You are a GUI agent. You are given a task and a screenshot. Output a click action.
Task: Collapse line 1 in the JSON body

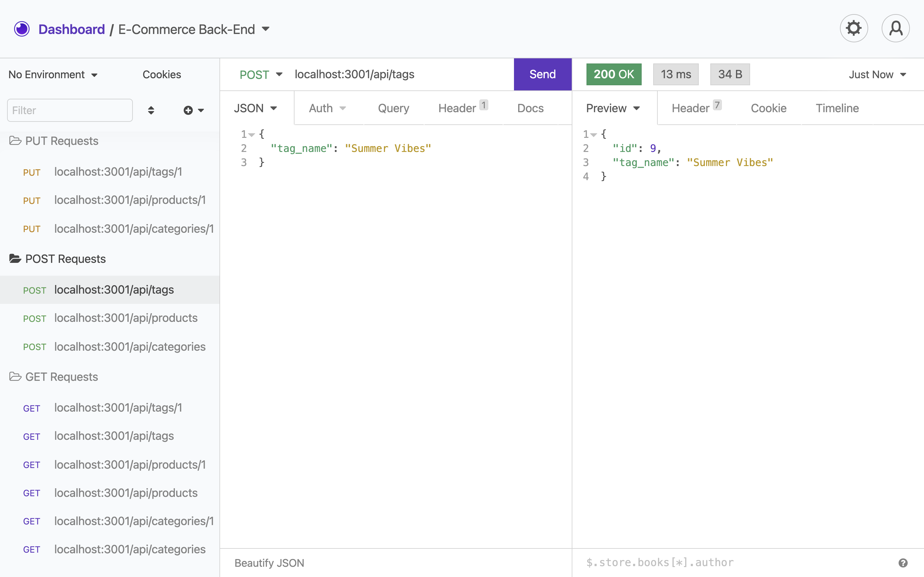(252, 134)
